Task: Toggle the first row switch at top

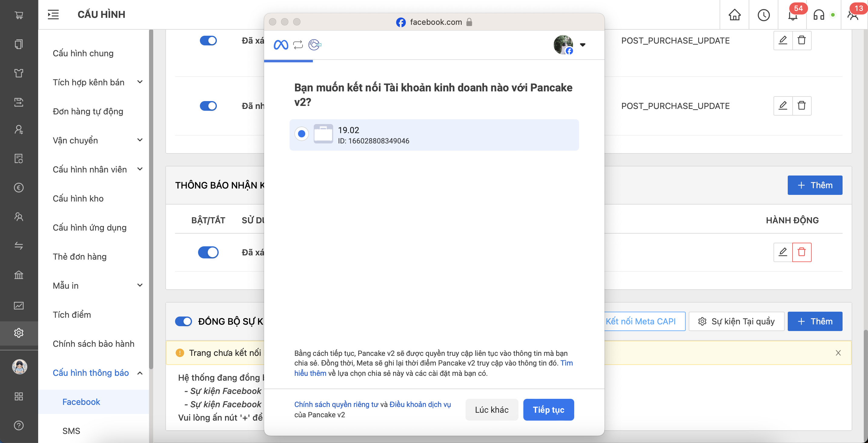Action: pyautogui.click(x=208, y=40)
